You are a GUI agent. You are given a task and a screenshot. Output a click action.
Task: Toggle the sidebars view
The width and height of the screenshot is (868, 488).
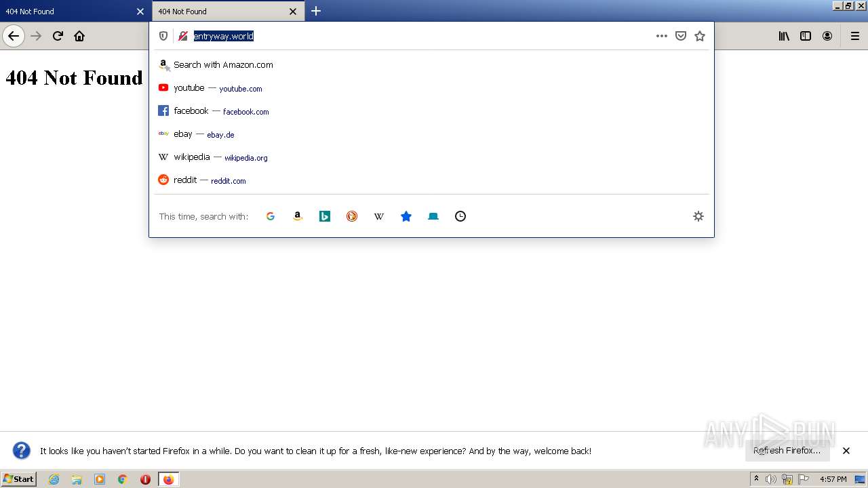(806, 36)
